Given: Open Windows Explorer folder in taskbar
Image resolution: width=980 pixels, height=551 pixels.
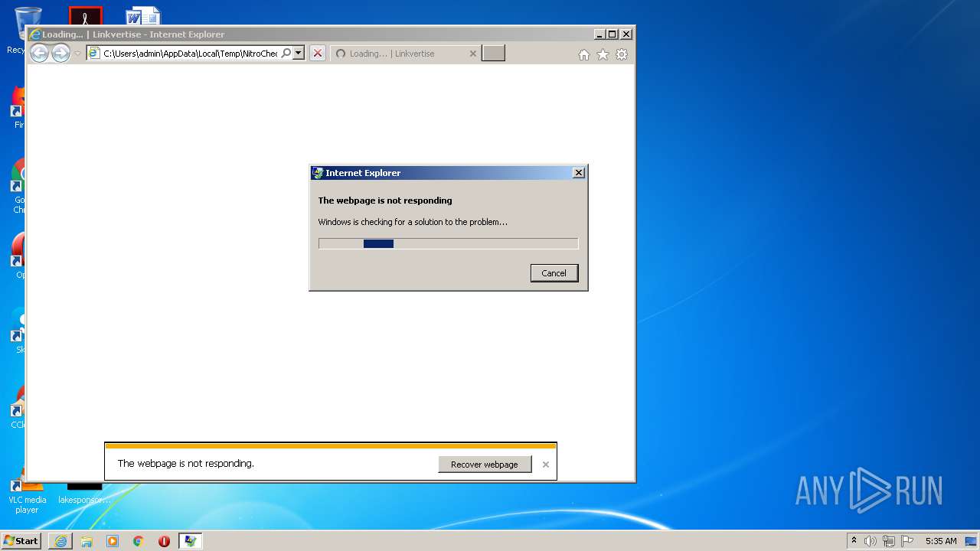Looking at the screenshot, I should coord(87,541).
